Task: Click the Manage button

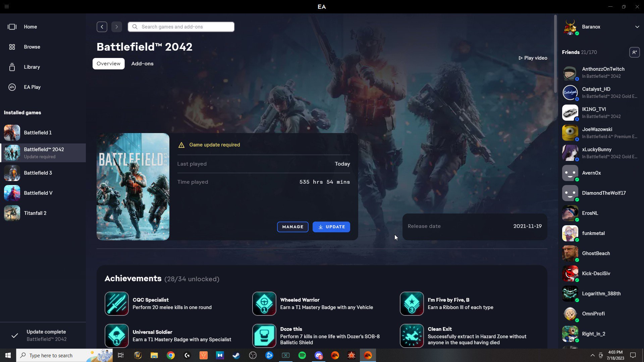Action: [x=292, y=227]
